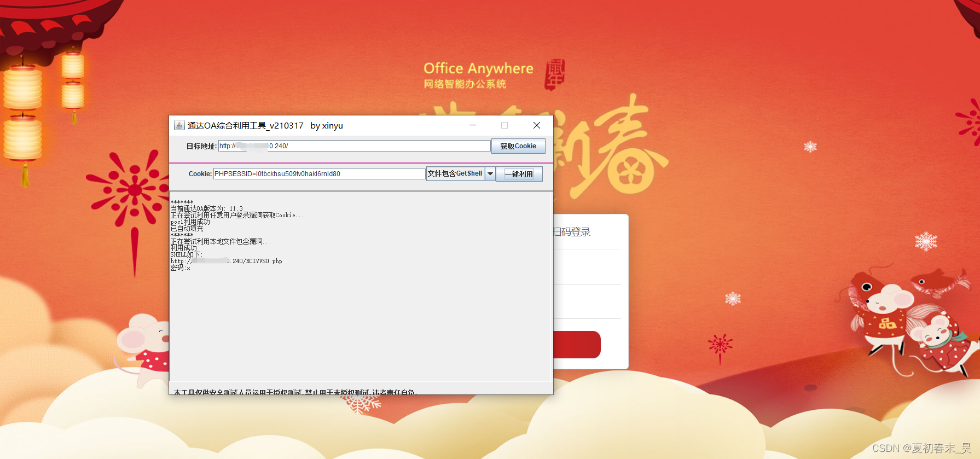980x459 pixels.
Task: Click the 已自动填充 output line
Action: coord(187,228)
